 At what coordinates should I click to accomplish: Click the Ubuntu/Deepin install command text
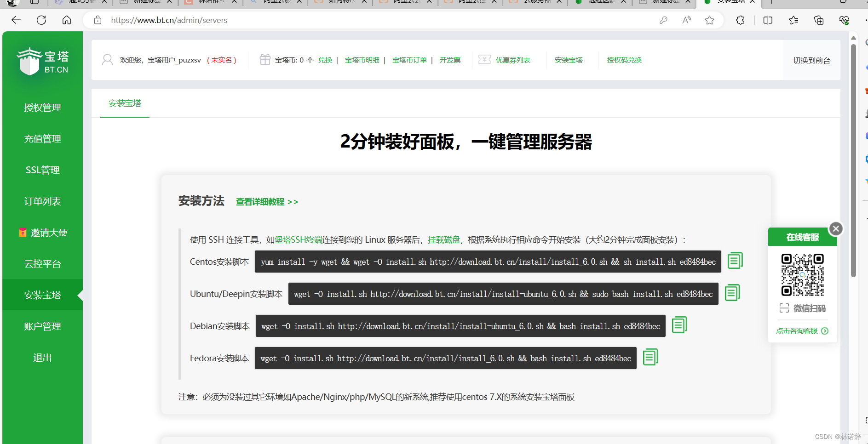click(x=503, y=294)
